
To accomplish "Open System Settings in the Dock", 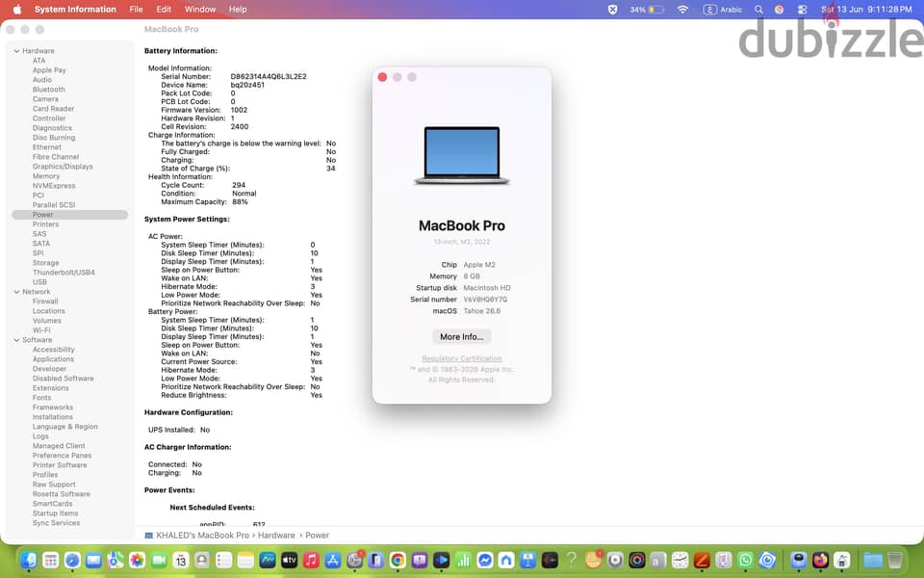I will [355, 561].
